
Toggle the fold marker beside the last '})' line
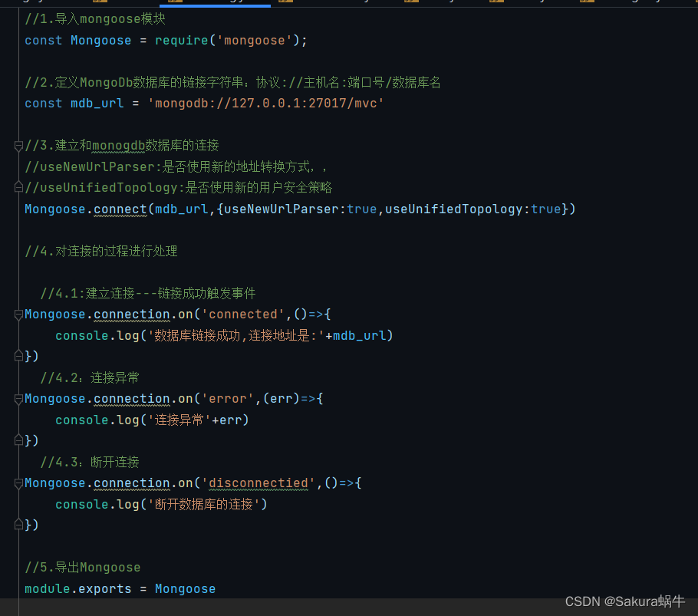pyautogui.click(x=17, y=525)
